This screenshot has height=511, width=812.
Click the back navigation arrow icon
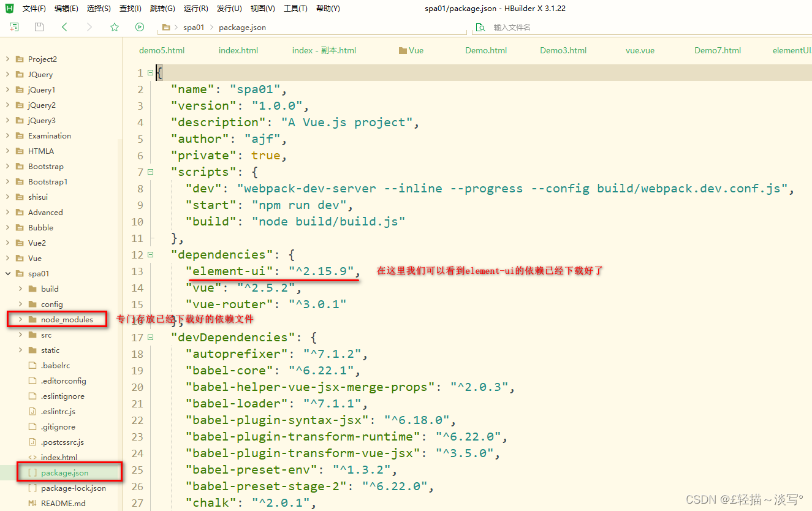pyautogui.click(x=64, y=27)
